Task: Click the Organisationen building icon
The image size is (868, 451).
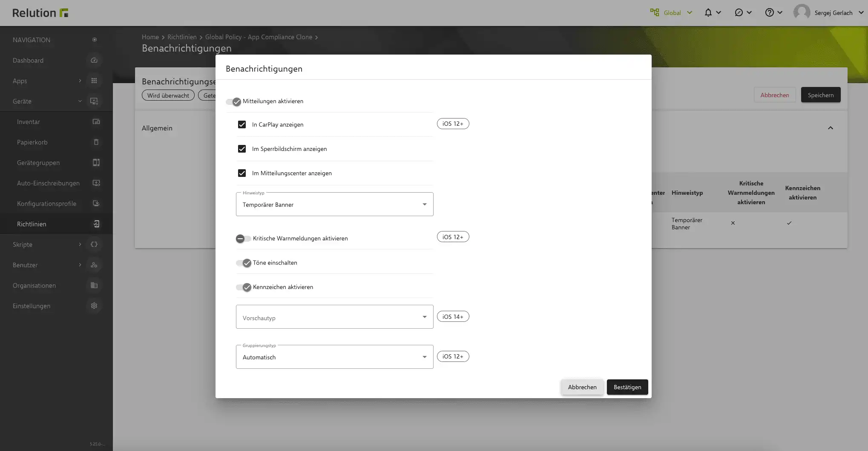Action: tap(94, 285)
